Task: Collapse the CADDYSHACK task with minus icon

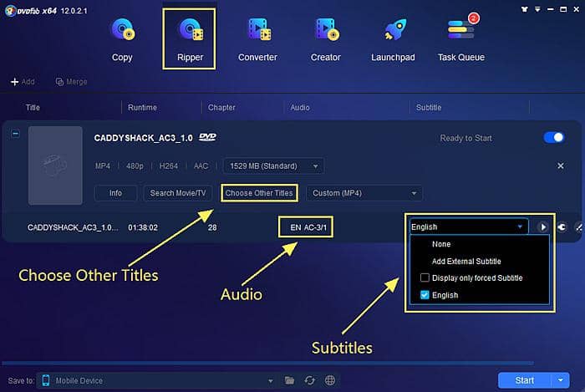Action: click(x=15, y=133)
